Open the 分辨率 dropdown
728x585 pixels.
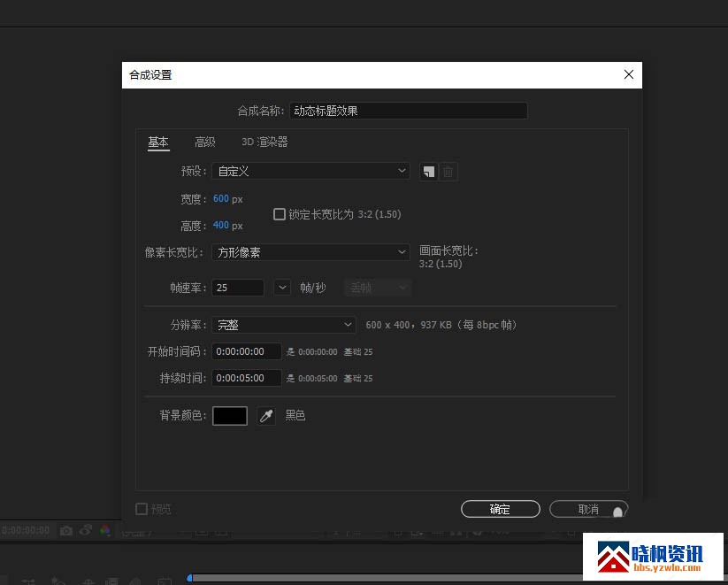tap(284, 325)
